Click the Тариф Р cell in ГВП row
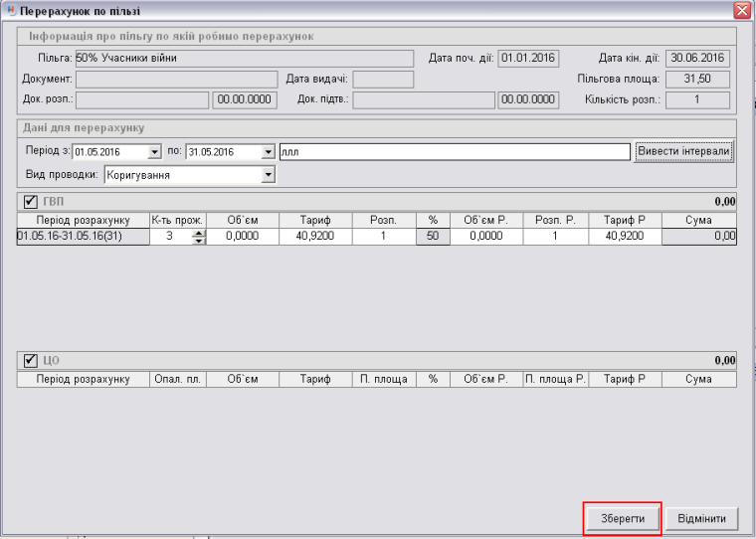 pyautogui.click(x=624, y=237)
